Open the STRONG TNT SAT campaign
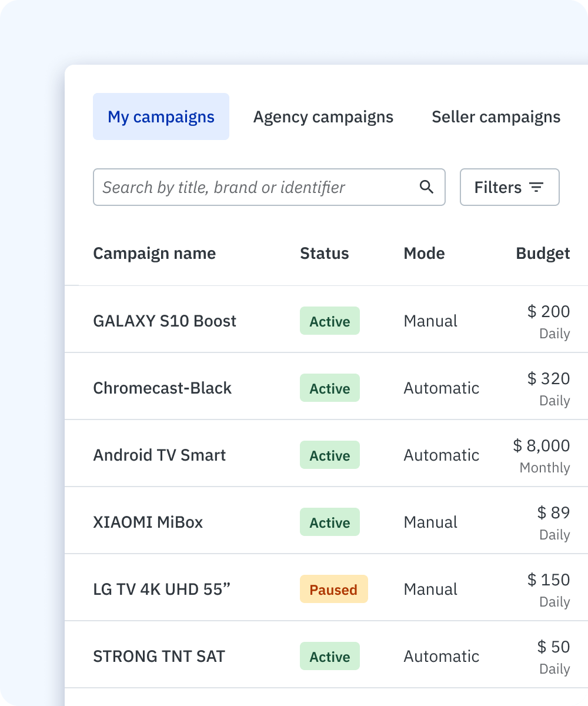The height and width of the screenshot is (706, 588). point(159,656)
